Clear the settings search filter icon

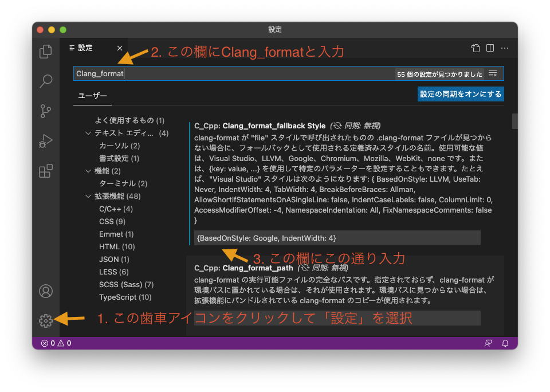coord(493,74)
